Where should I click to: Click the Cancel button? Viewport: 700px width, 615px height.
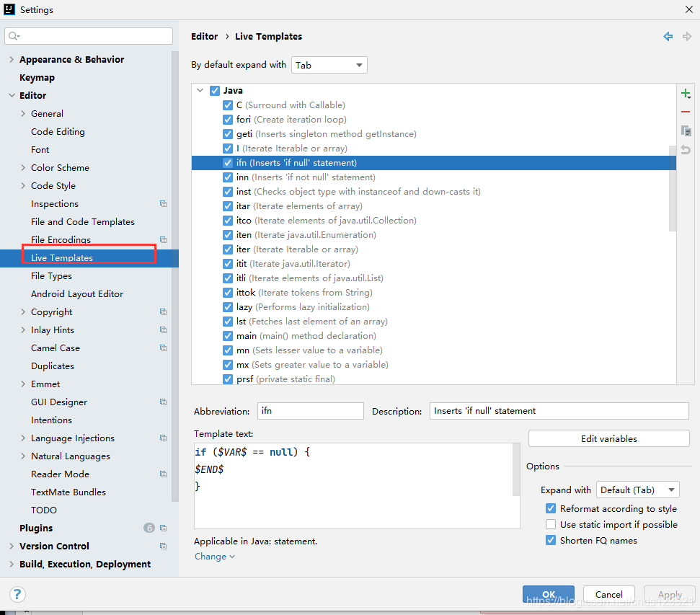pos(609,595)
